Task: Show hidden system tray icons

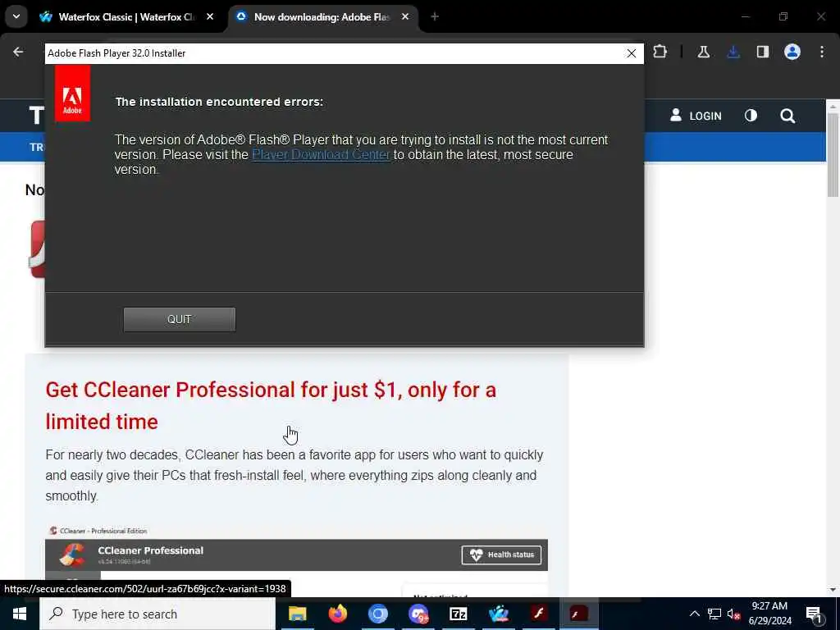Action: (694, 614)
